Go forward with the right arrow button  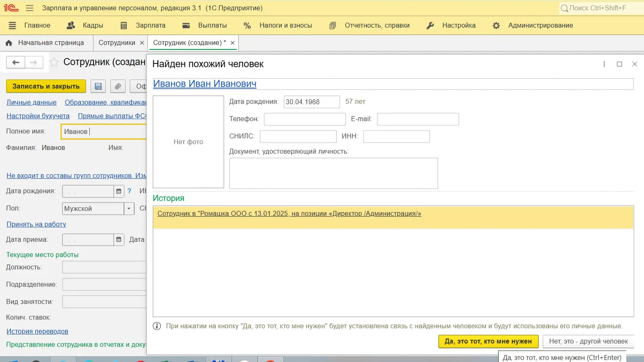(x=34, y=62)
